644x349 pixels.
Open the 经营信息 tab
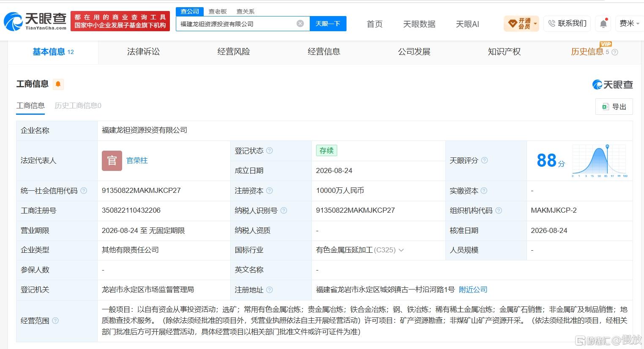[324, 52]
